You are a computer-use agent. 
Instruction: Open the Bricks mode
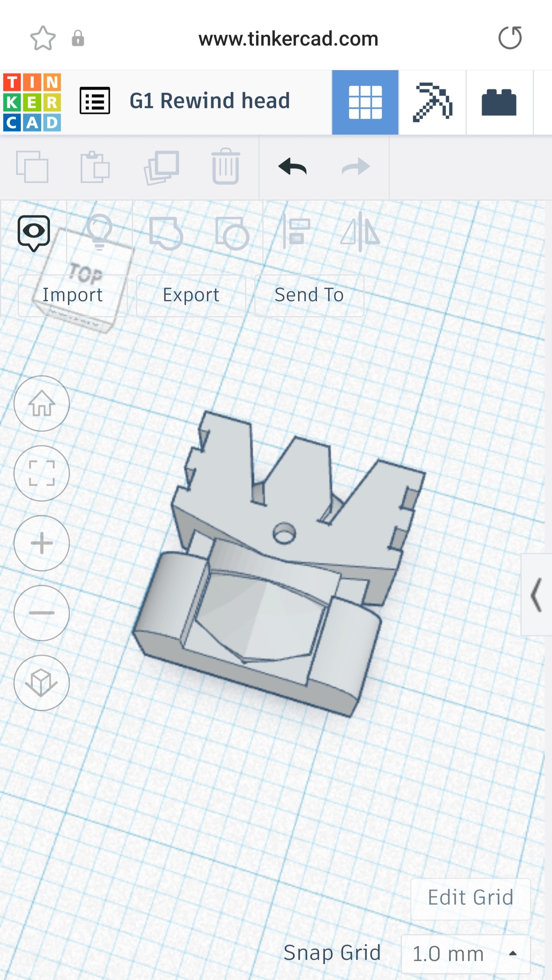click(499, 102)
